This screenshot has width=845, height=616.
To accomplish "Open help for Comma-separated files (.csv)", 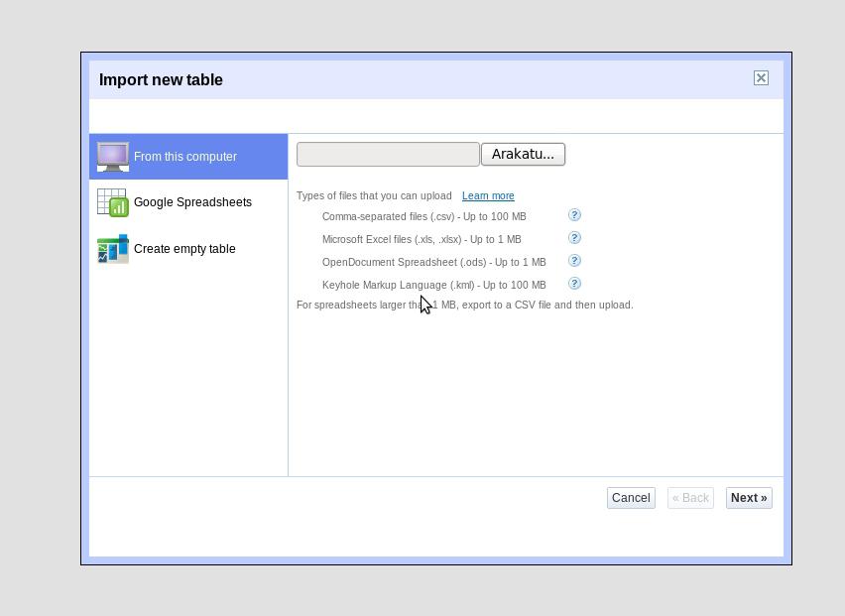I will pos(574,215).
